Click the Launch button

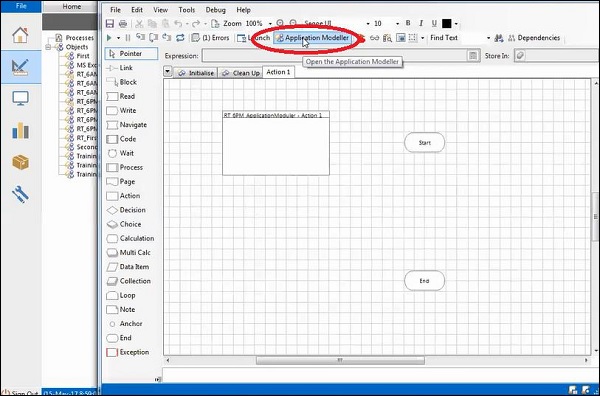click(254, 38)
